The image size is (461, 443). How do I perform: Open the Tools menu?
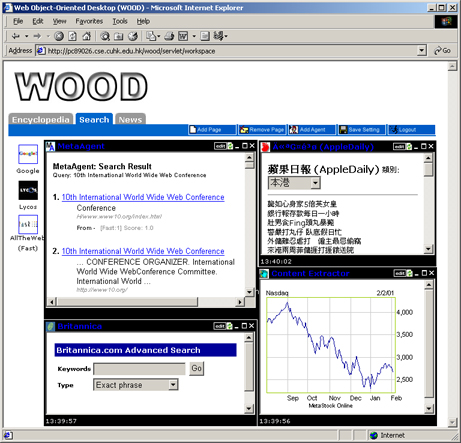(x=120, y=21)
